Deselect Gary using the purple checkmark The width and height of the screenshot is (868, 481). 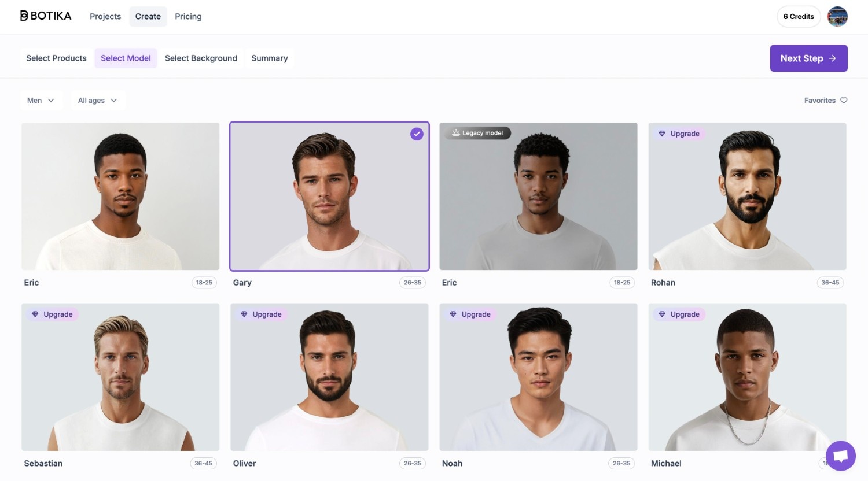point(417,134)
